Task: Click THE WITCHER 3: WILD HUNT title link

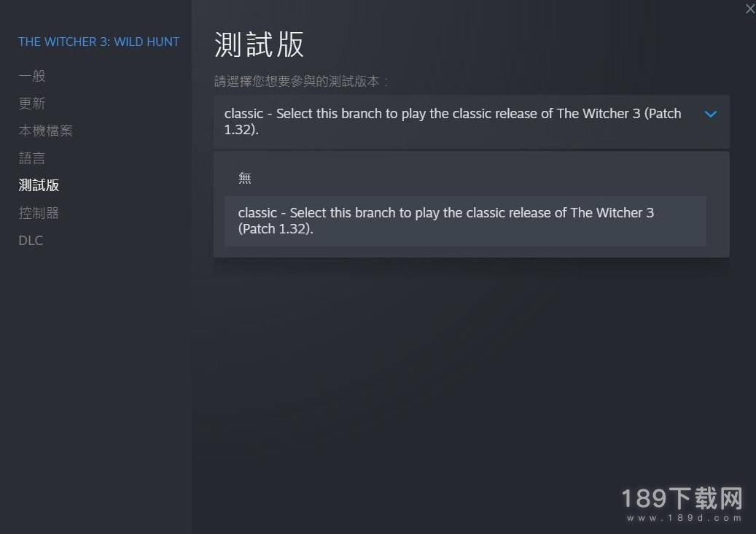Action: [99, 42]
